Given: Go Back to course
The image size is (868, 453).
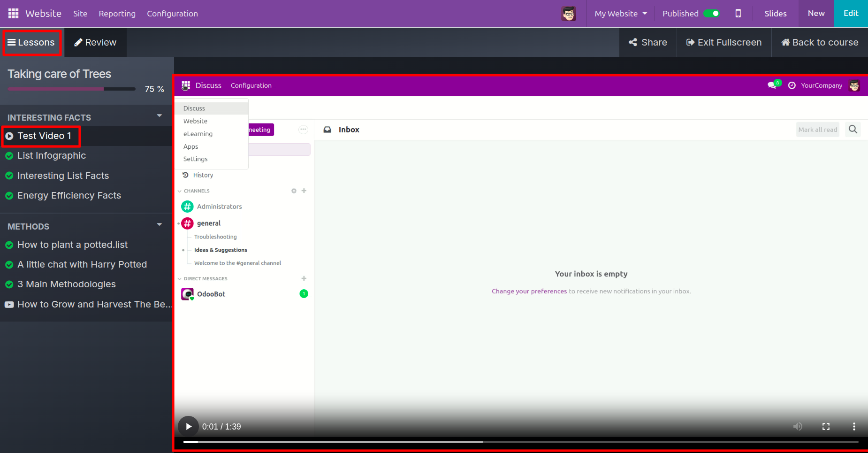Looking at the screenshot, I should 820,42.
